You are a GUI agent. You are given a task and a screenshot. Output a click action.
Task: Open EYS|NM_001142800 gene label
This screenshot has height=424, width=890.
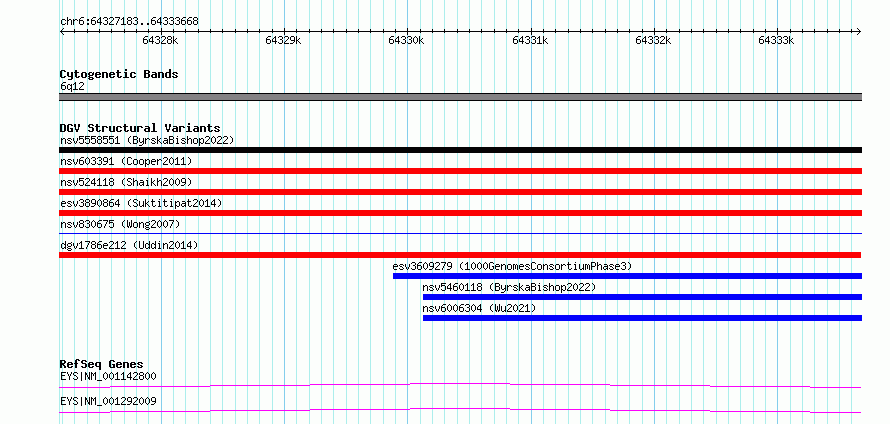(108, 376)
